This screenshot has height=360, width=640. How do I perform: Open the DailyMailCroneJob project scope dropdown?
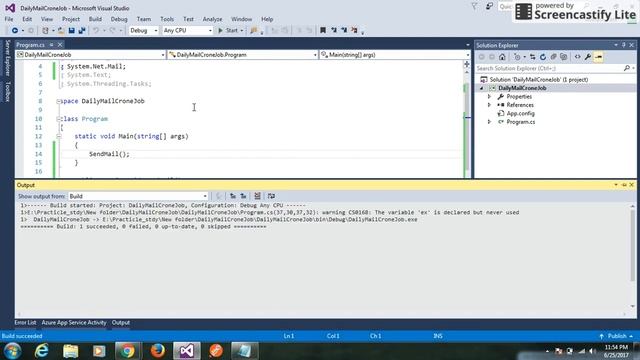[x=91, y=55]
